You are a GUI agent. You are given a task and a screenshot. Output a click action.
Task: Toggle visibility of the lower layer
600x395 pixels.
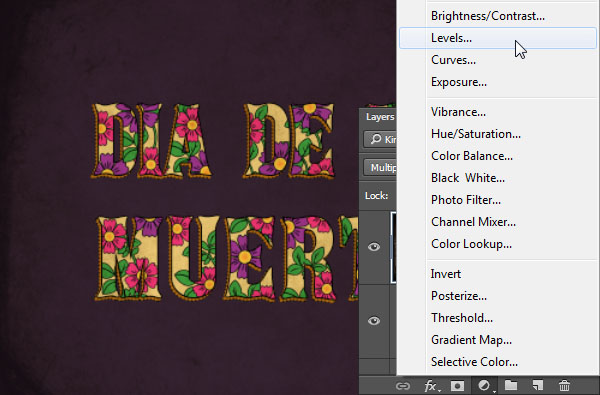[374, 321]
